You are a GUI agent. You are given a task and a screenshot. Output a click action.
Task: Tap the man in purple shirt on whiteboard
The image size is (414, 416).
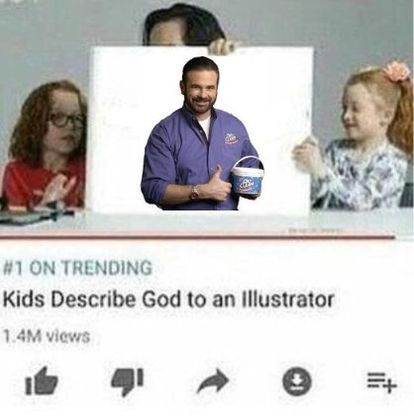coord(200,135)
